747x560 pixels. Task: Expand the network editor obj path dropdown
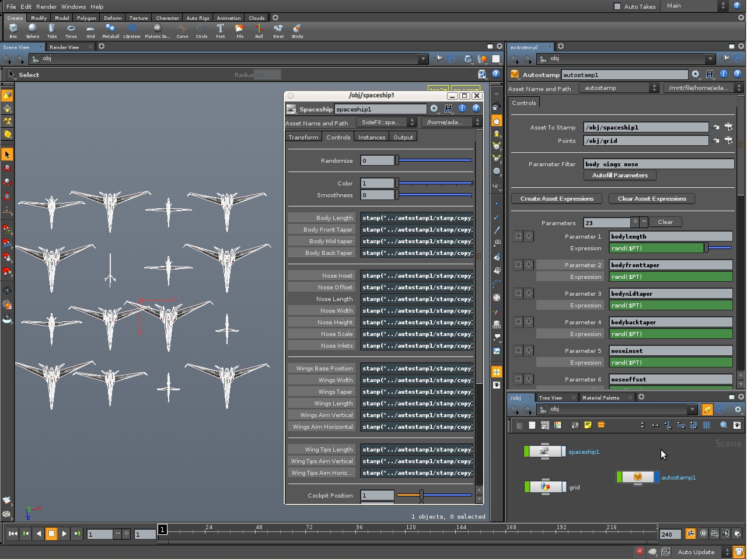tap(692, 409)
